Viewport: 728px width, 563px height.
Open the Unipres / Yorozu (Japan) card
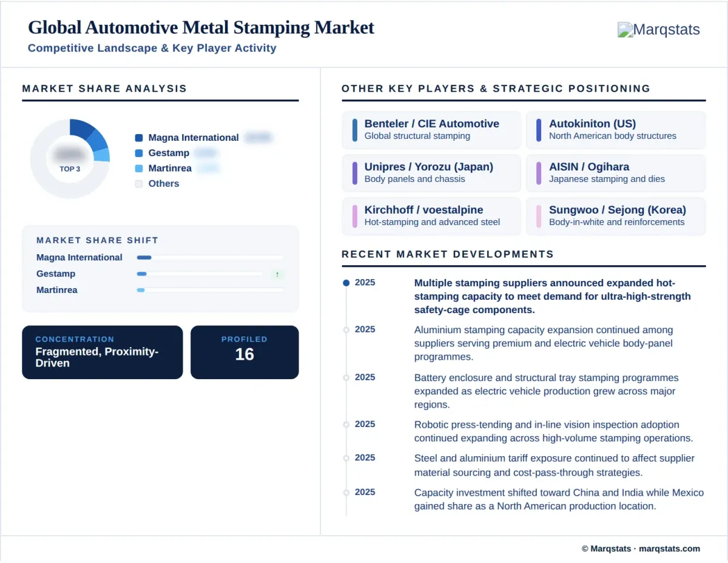click(431, 173)
